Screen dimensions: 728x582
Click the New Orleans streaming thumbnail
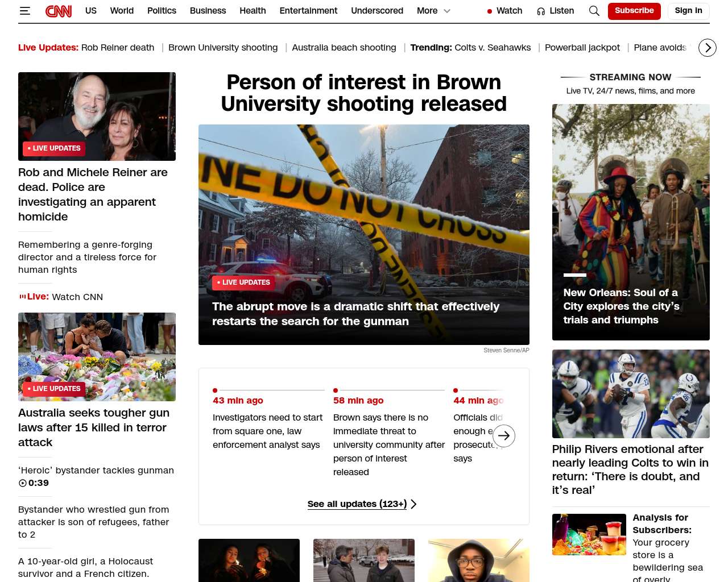pos(631,222)
